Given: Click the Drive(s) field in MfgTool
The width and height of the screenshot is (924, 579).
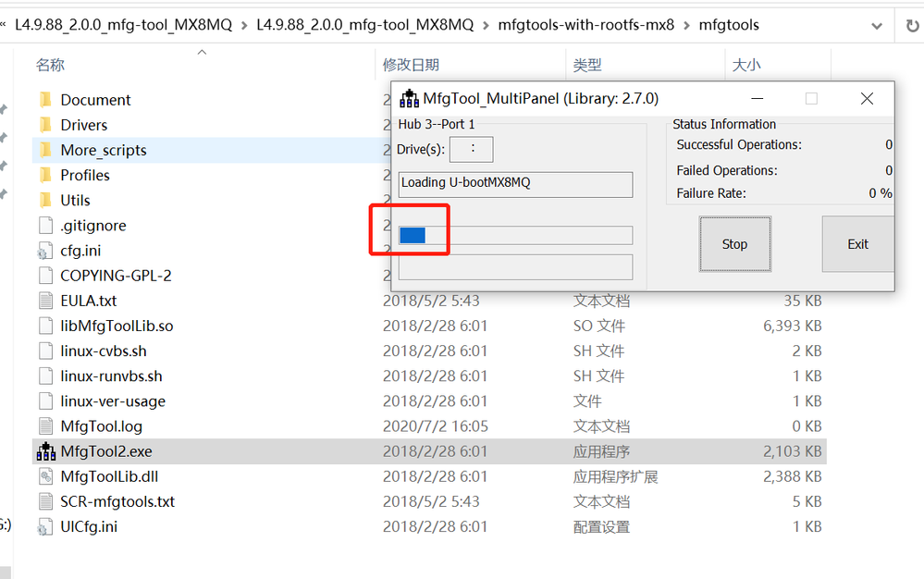Looking at the screenshot, I should coord(472,150).
